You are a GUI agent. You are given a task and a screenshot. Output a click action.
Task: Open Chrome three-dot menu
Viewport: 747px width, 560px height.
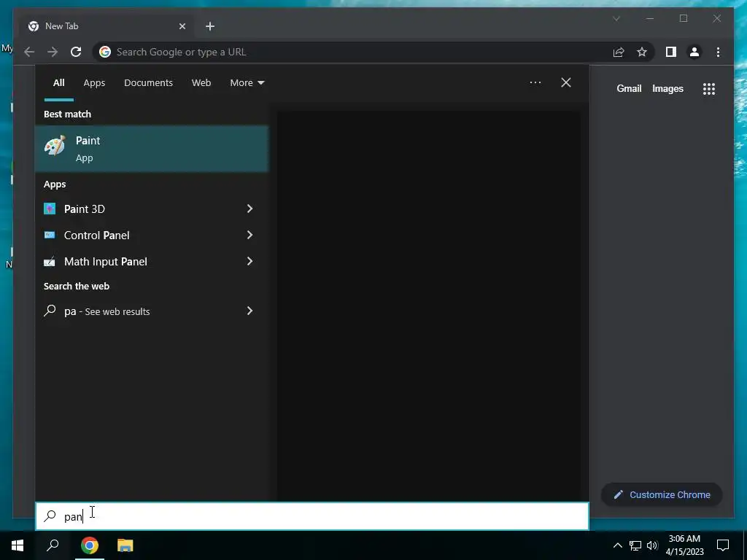pos(718,52)
